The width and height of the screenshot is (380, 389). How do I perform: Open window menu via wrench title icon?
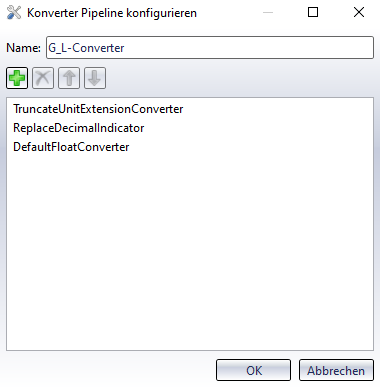click(14, 13)
